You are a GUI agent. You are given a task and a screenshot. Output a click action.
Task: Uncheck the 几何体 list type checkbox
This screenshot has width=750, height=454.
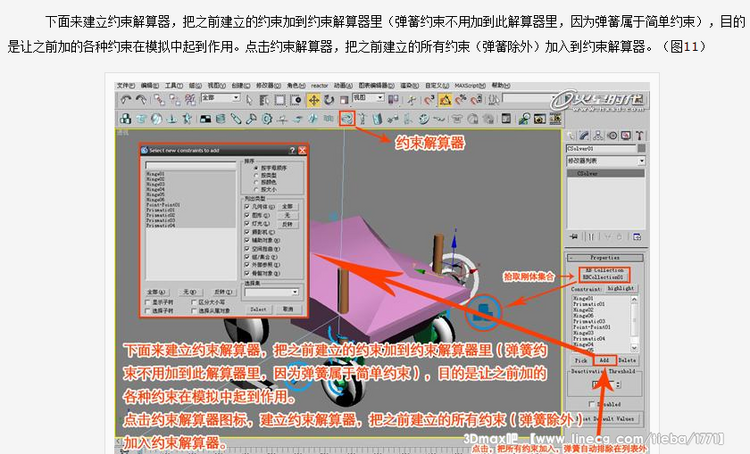coord(247,207)
